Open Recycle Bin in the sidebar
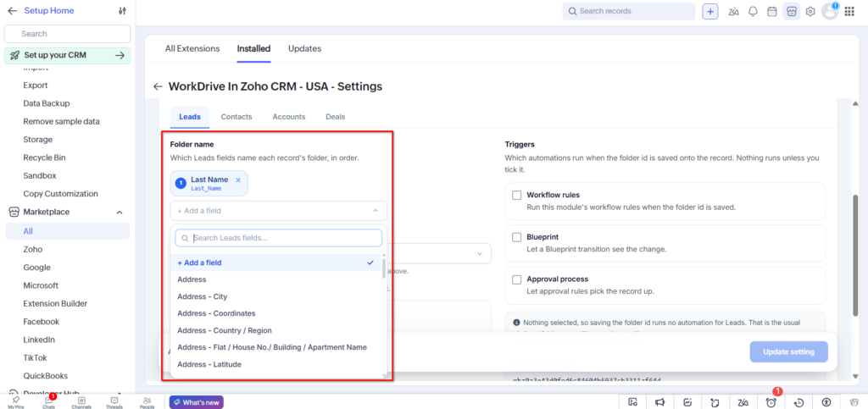The width and height of the screenshot is (868, 409). coord(44,158)
